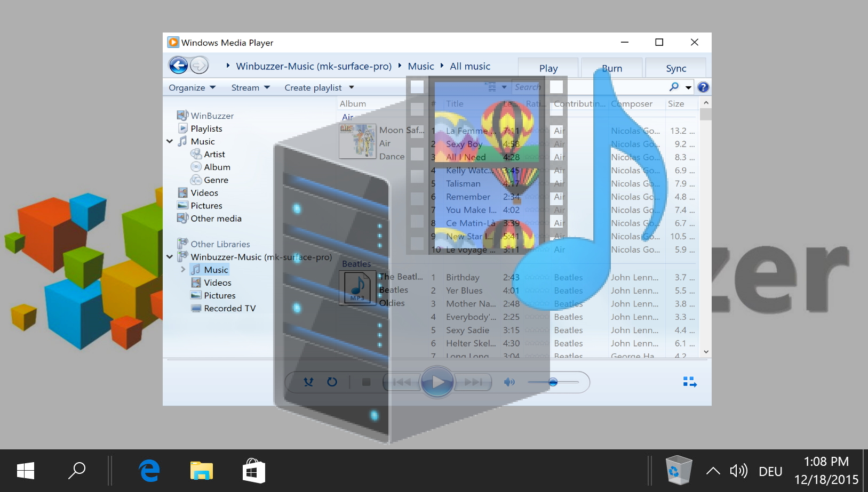Expand the Music node under Winbuzzer-Music

(183, 270)
